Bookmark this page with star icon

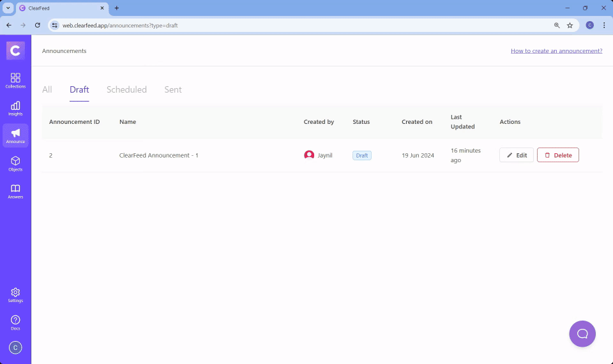click(570, 26)
